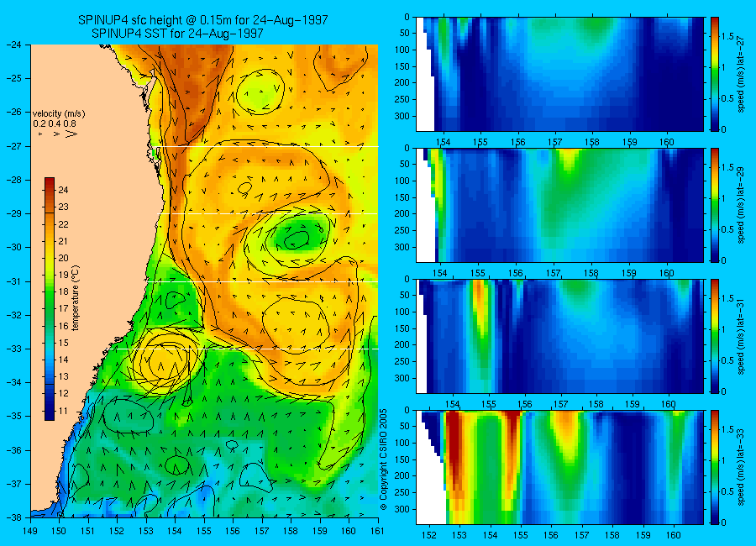Open the lat=-27 speed section plot

(x=559, y=74)
